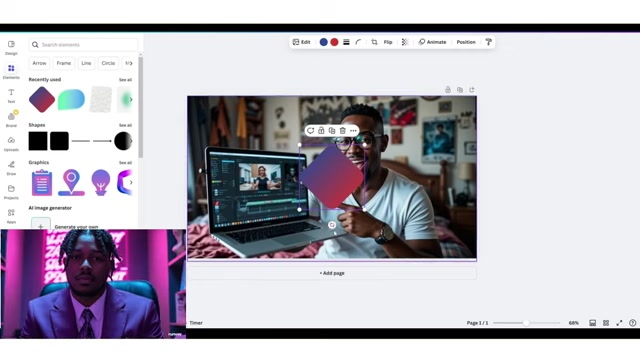Open the Uploads sidebar icon

(x=11, y=144)
